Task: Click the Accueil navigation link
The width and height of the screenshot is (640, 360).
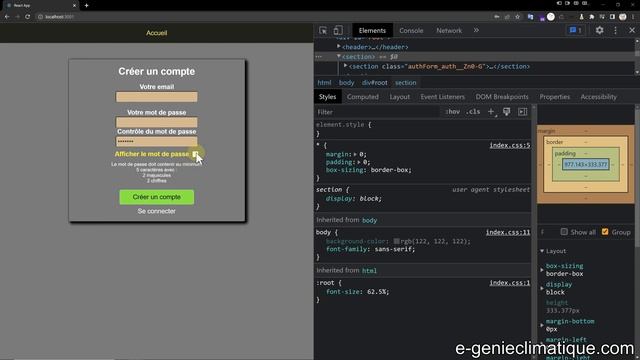Action: pos(157,33)
